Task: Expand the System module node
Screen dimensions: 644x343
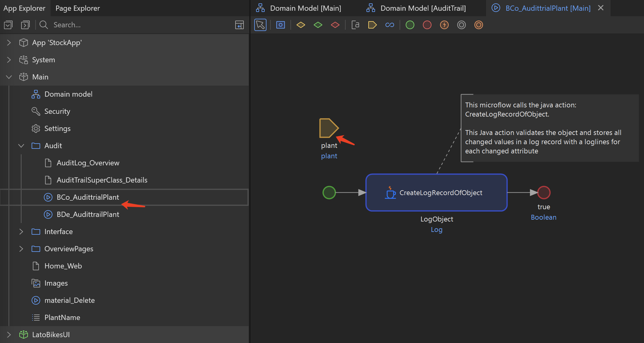Action: 9,60
